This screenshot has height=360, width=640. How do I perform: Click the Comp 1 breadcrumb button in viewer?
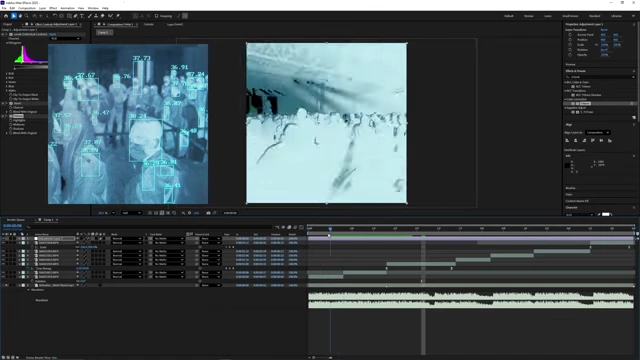(103, 32)
